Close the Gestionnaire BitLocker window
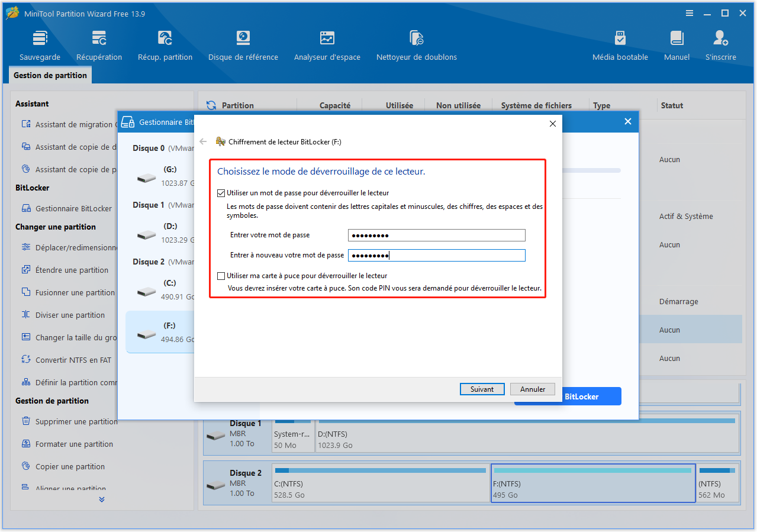 tap(628, 121)
